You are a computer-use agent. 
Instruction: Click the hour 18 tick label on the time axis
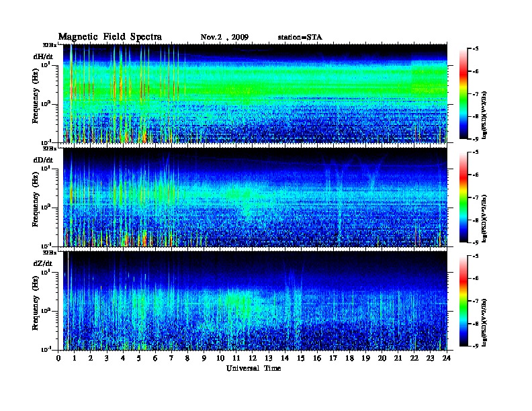pos(349,358)
